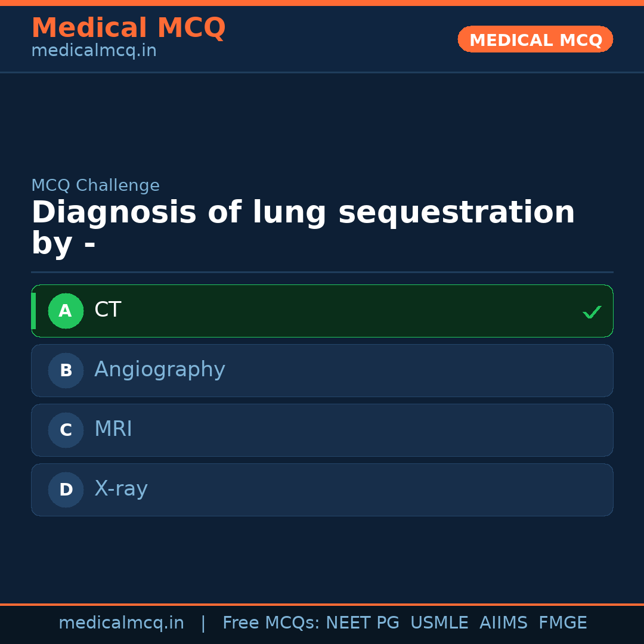Switch to the USMLE category
644x644 pixels.
439,623
